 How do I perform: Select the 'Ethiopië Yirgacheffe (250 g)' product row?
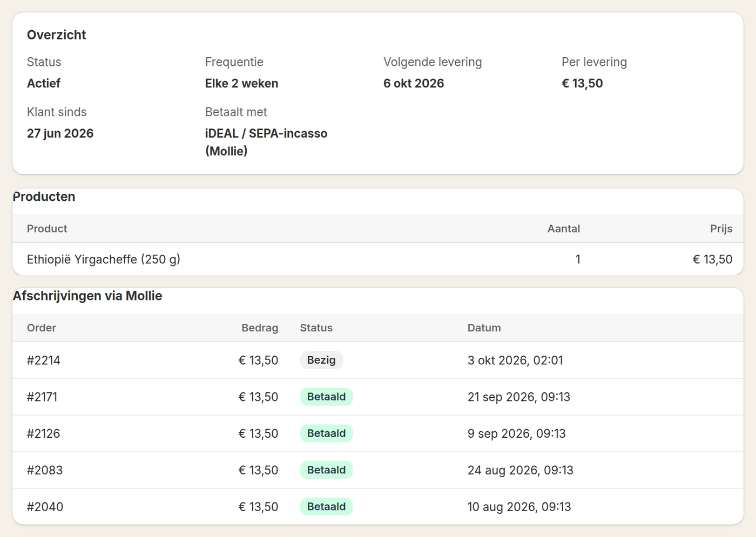point(378,260)
